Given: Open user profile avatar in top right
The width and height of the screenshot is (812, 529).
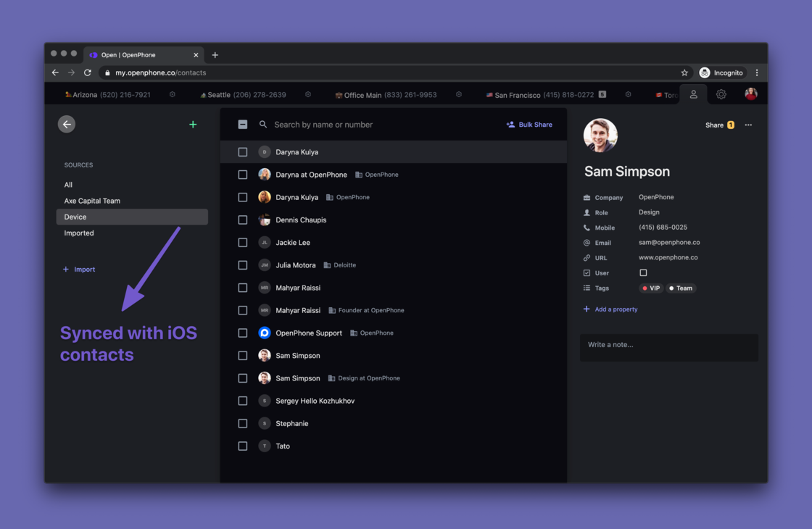Looking at the screenshot, I should coord(751,94).
